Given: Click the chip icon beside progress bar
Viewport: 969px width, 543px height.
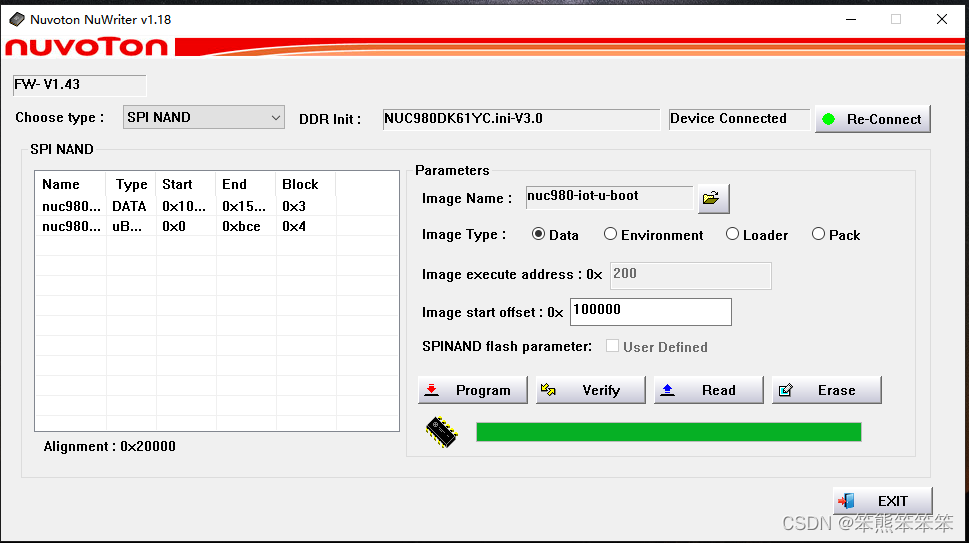Looking at the screenshot, I should [441, 431].
